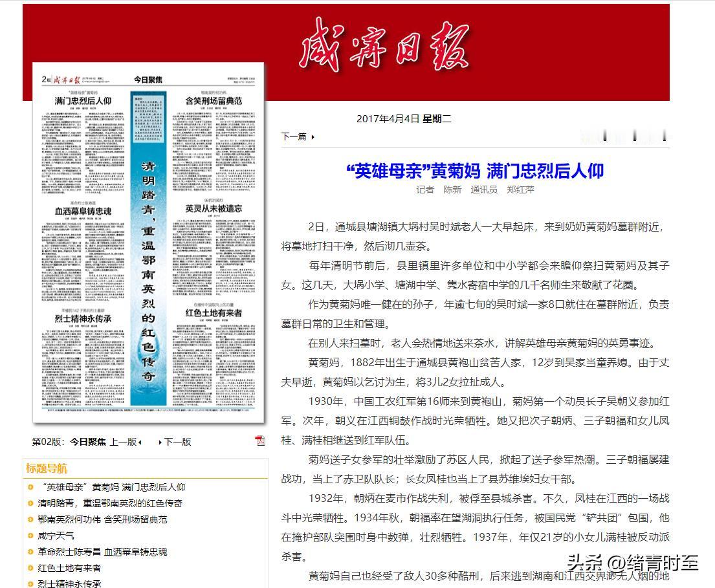Viewport: 715px width, 588px height.
Task: Open 红色土地有来者 in navigation list
Action: (69, 568)
